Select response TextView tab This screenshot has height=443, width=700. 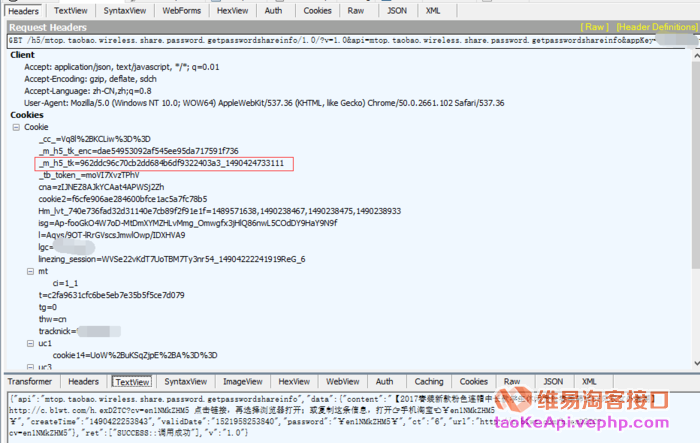[x=132, y=382]
